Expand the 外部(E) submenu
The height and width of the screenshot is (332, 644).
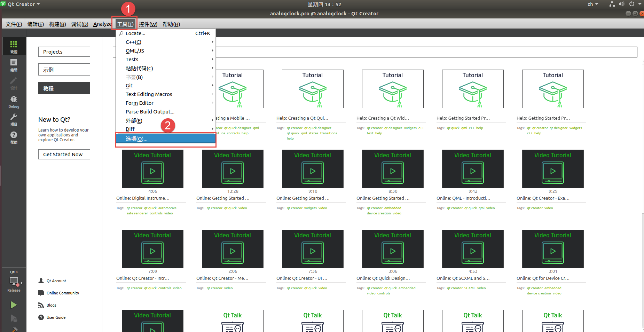pyautogui.click(x=166, y=120)
